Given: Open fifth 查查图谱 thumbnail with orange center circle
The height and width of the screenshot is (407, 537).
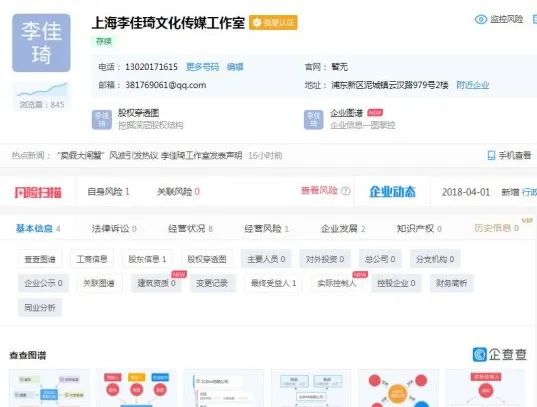Looking at the screenshot, I should coord(398,388).
